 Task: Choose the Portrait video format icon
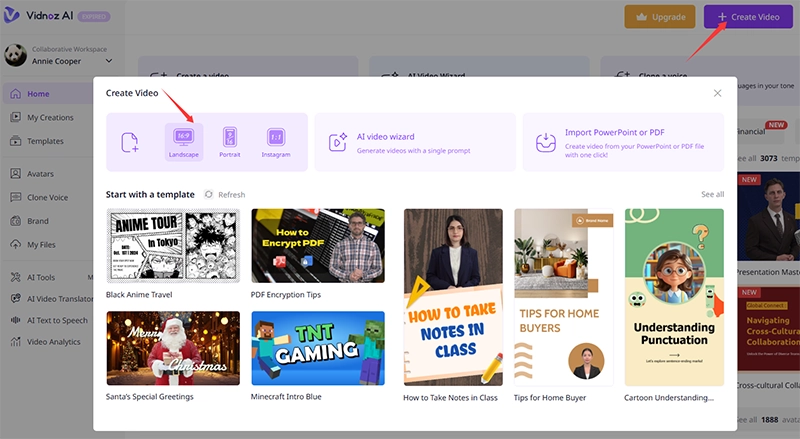pyautogui.click(x=230, y=137)
